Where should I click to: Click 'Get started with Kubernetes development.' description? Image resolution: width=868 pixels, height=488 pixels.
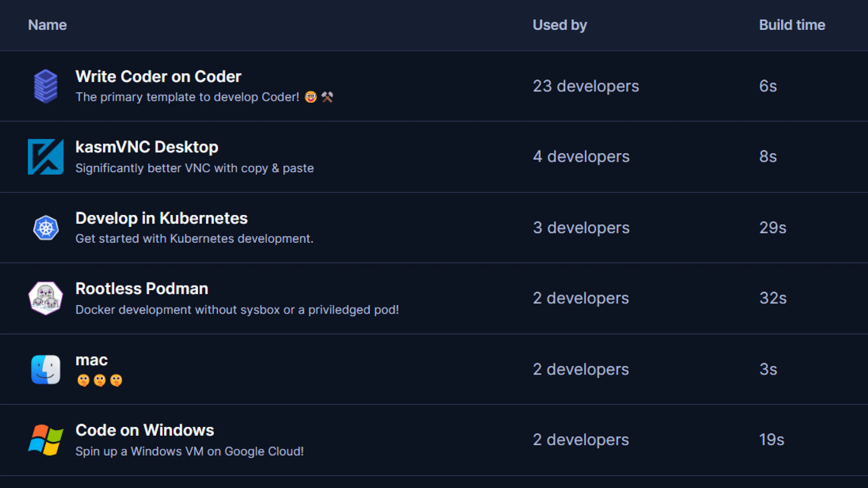point(194,239)
